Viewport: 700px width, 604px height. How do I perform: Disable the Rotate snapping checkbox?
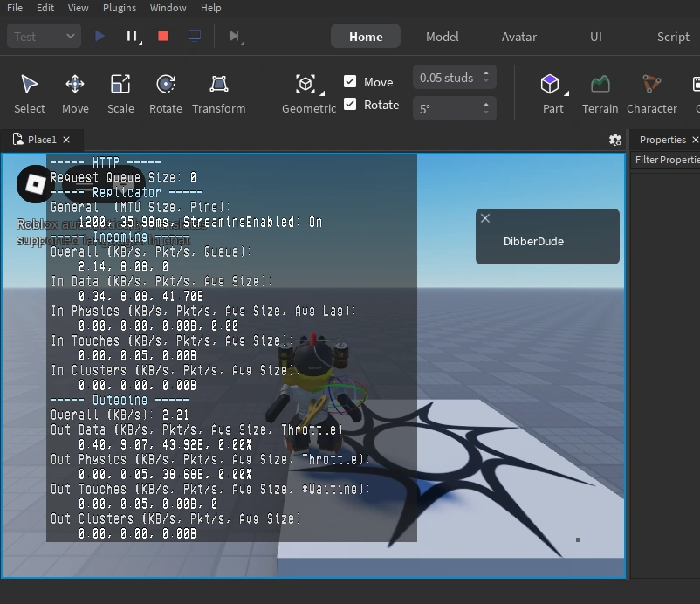[x=350, y=104]
